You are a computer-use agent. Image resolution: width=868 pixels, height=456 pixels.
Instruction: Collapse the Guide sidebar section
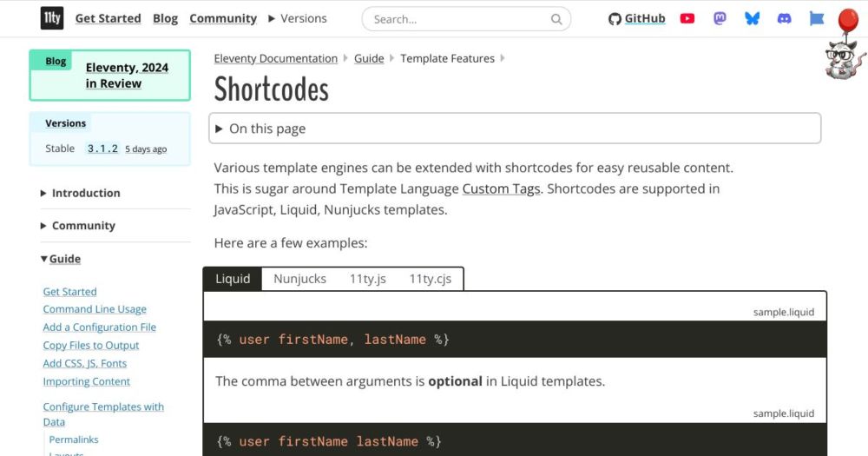[x=61, y=259]
